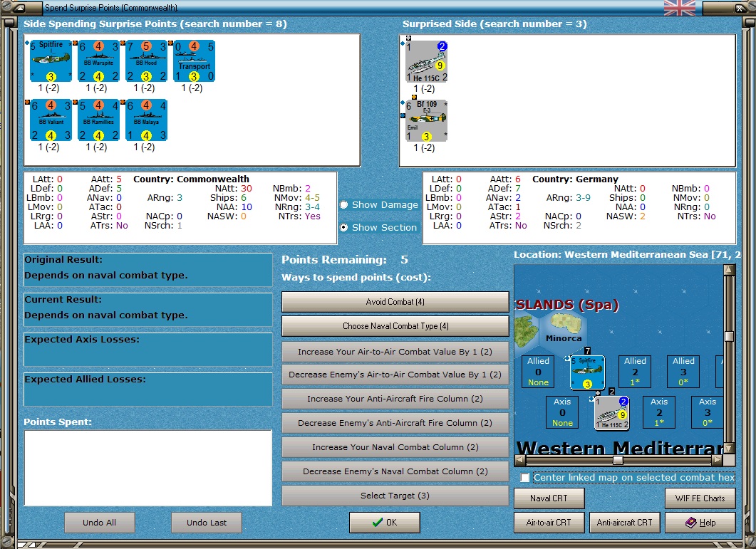756x549 pixels.
Task: Select the He 115C counter in Surprised Side
Action: point(426,62)
